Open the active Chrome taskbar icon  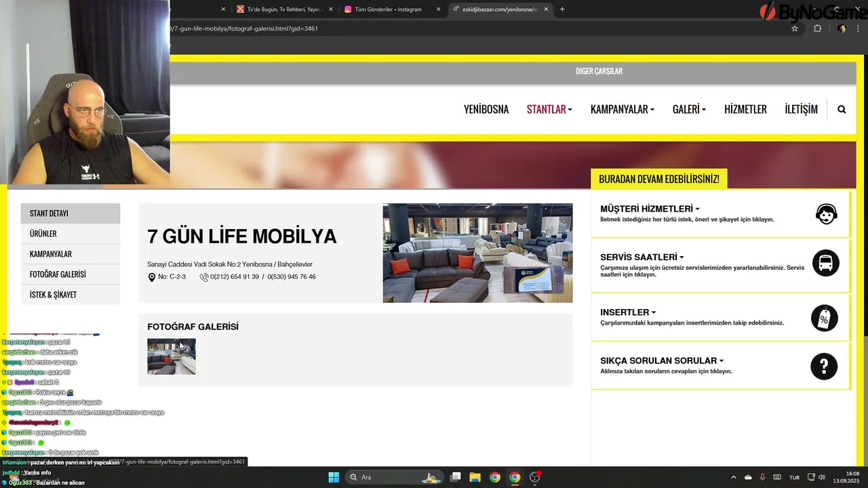tap(515, 477)
